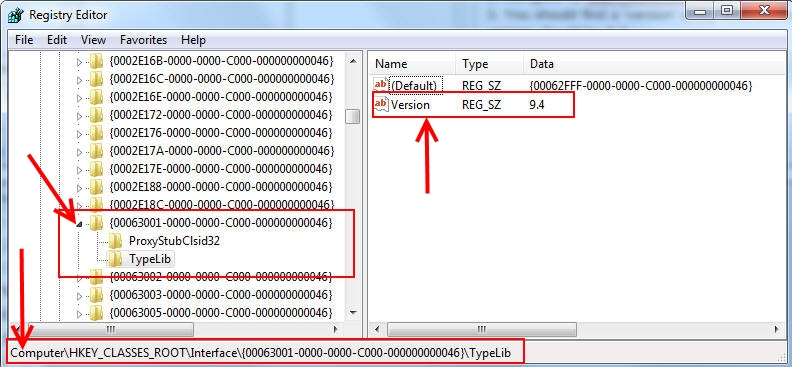
Task: Click the tree pane vertical scrollbar thumb
Action: click(x=353, y=117)
